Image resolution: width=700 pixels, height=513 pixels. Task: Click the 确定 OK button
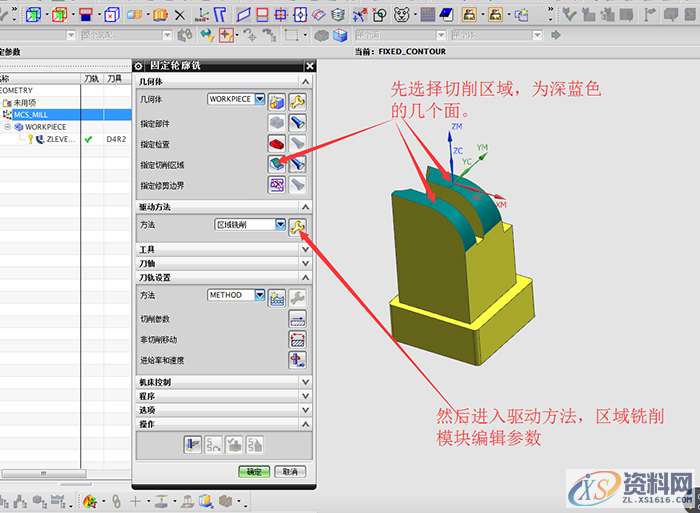click(254, 471)
